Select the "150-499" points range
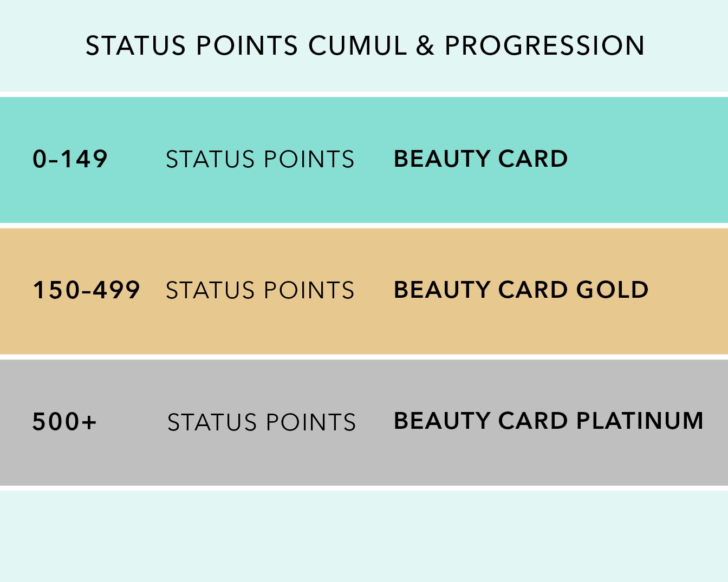This screenshot has height=582, width=728. tap(87, 290)
